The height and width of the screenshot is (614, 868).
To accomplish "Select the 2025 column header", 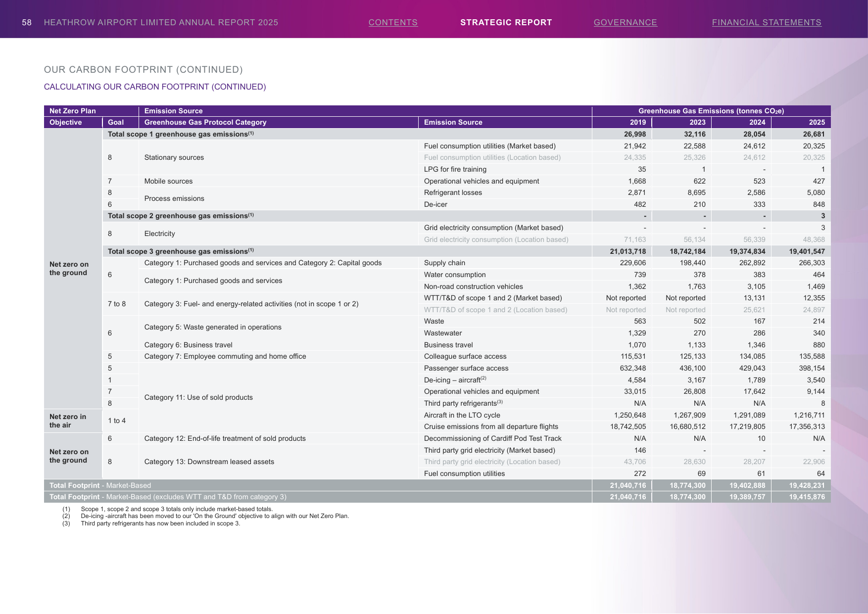I will (x=817, y=122).
